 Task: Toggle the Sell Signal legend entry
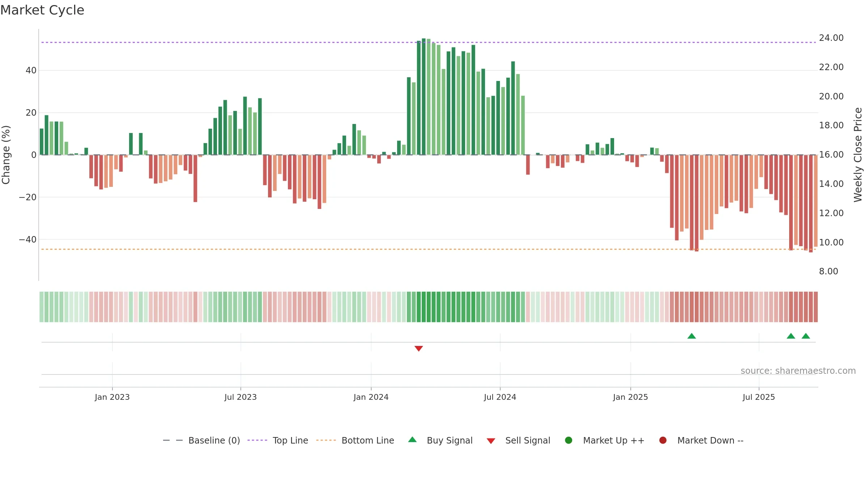(518, 440)
